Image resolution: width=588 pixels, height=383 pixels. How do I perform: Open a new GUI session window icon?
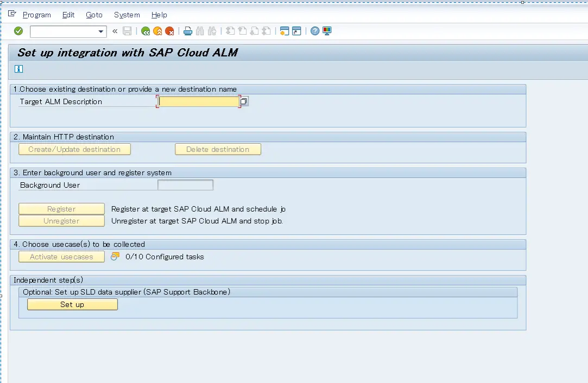pos(284,31)
